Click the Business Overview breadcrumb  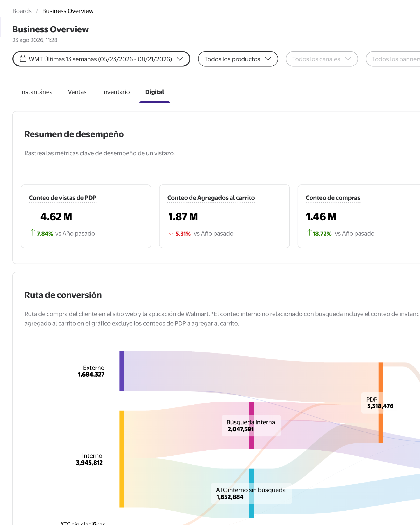pos(68,11)
